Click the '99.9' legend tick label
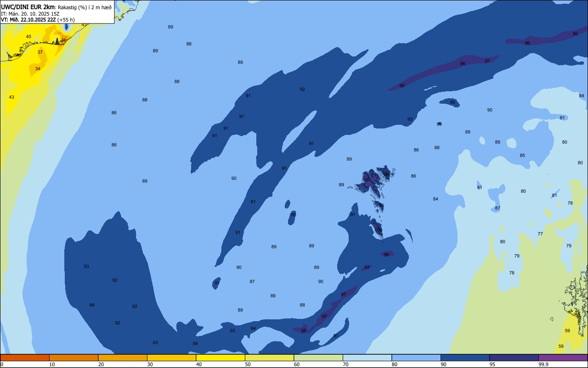The image size is (588, 368). tap(543, 364)
